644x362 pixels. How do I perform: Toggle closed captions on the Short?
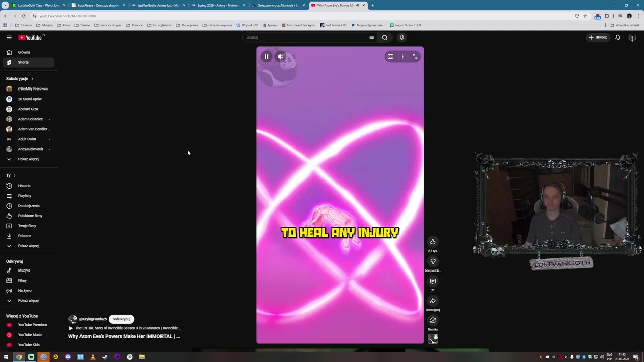click(x=390, y=57)
